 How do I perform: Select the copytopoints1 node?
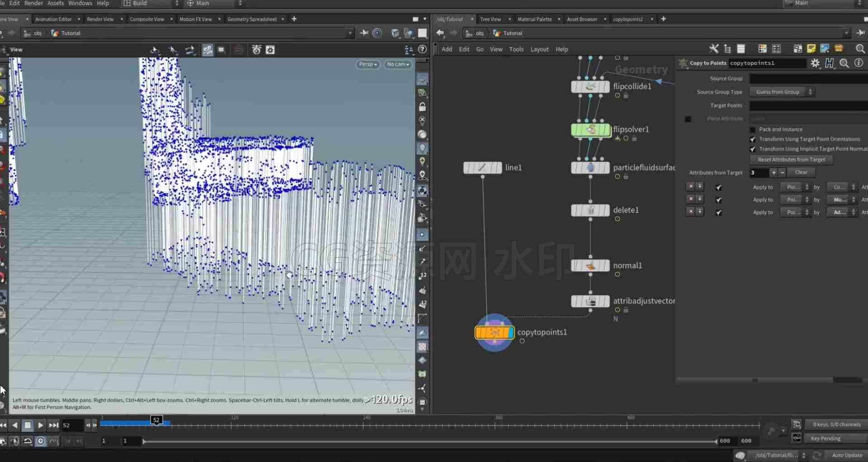point(495,333)
